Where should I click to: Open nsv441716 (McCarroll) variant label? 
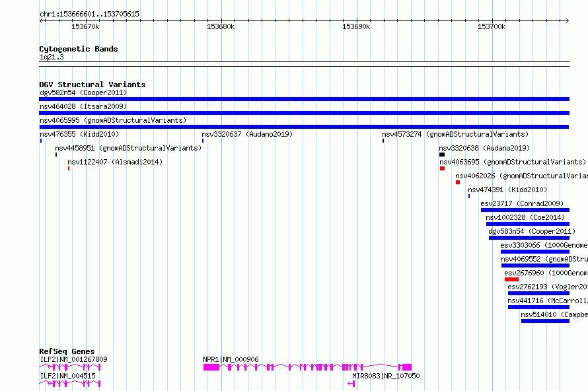pyautogui.click(x=548, y=301)
